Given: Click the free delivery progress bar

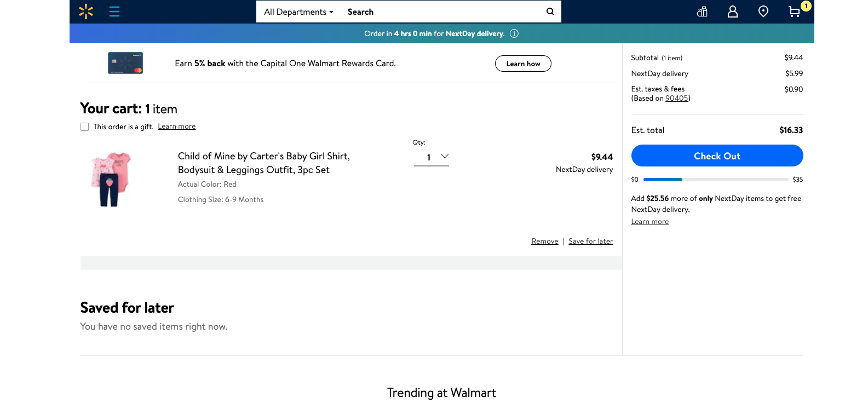Looking at the screenshot, I should point(716,180).
